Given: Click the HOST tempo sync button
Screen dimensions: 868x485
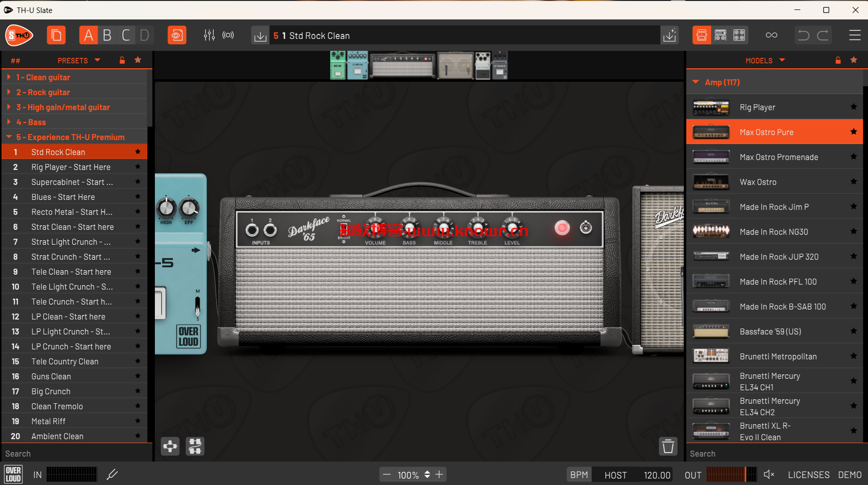Looking at the screenshot, I should tap(616, 475).
